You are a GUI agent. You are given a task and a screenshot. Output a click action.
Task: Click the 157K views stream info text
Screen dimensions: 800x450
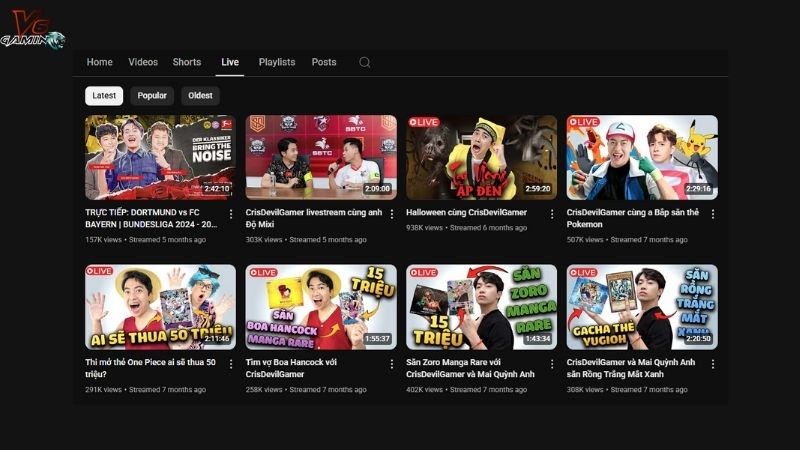pyautogui.click(x=145, y=239)
